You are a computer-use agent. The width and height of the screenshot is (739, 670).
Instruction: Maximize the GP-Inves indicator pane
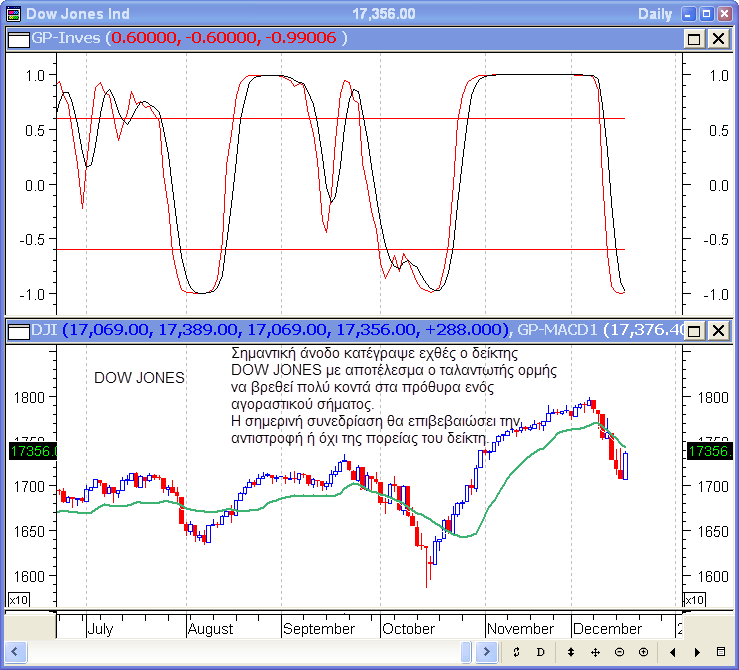pyautogui.click(x=695, y=38)
